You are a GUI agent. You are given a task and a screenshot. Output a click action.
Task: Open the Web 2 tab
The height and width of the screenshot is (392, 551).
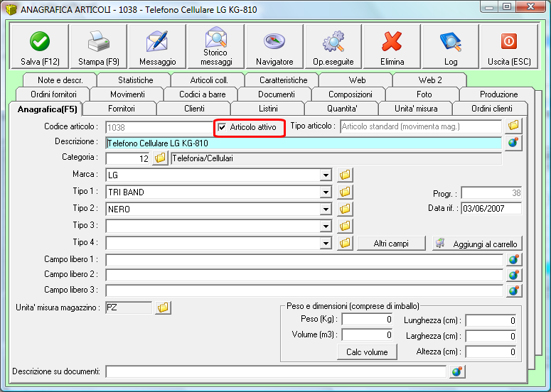pyautogui.click(x=430, y=80)
